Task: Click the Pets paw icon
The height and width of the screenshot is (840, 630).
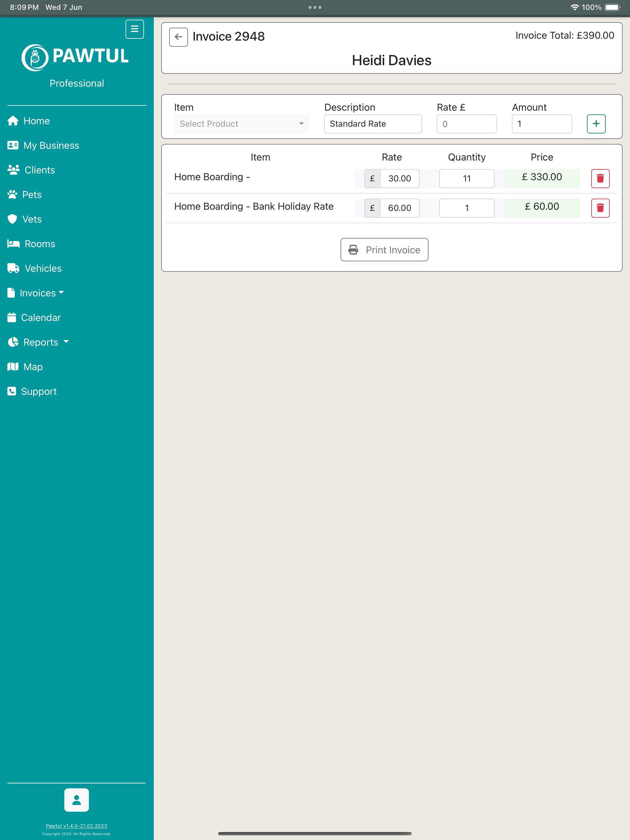Action: point(13,194)
